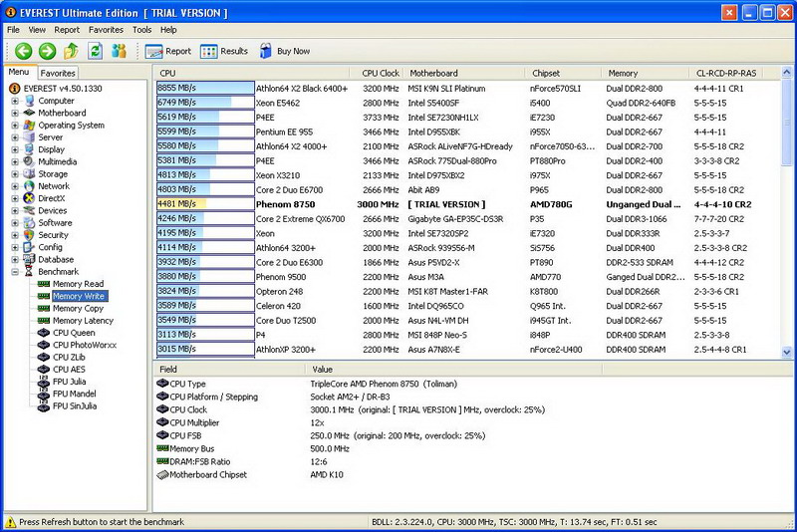This screenshot has width=797, height=532.
Task: Expand the Storage tree node
Action: [x=15, y=173]
